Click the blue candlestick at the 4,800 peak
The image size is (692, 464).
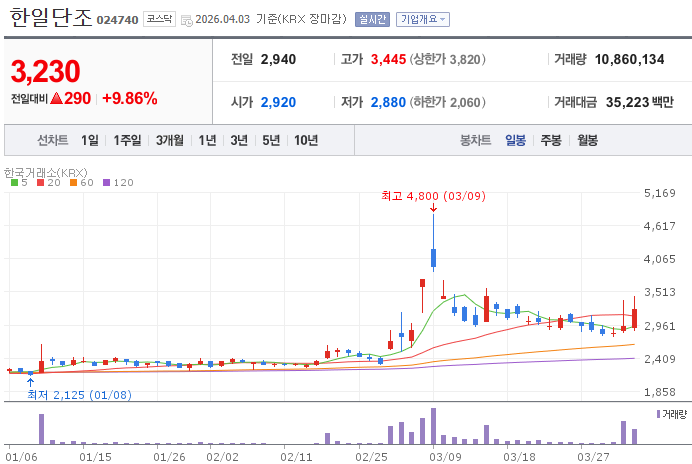[x=433, y=257]
